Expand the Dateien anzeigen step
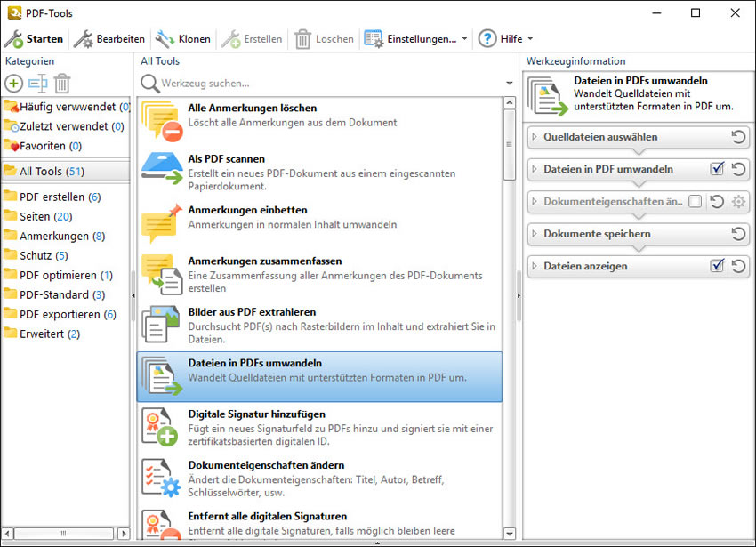756x547 pixels. click(535, 266)
